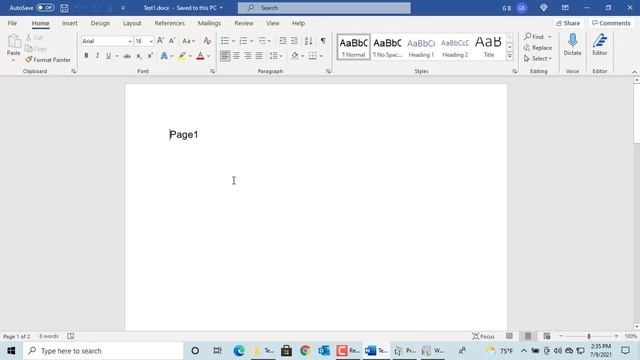The height and width of the screenshot is (360, 640).
Task: Click the Windows Start button
Action: (11, 351)
